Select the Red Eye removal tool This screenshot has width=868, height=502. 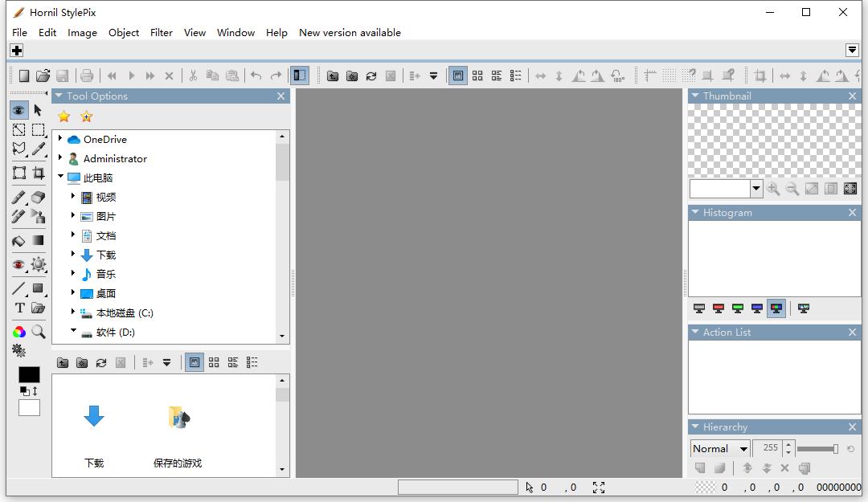coord(19,264)
